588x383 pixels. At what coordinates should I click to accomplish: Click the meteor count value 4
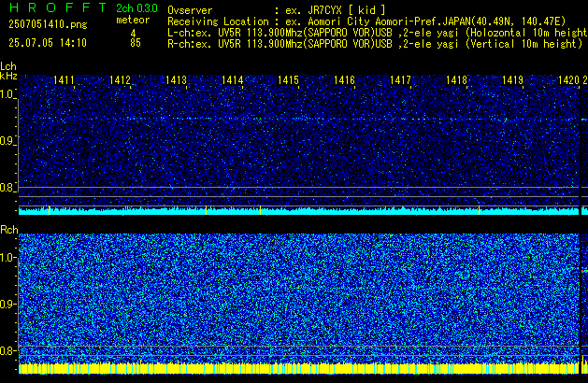point(133,34)
